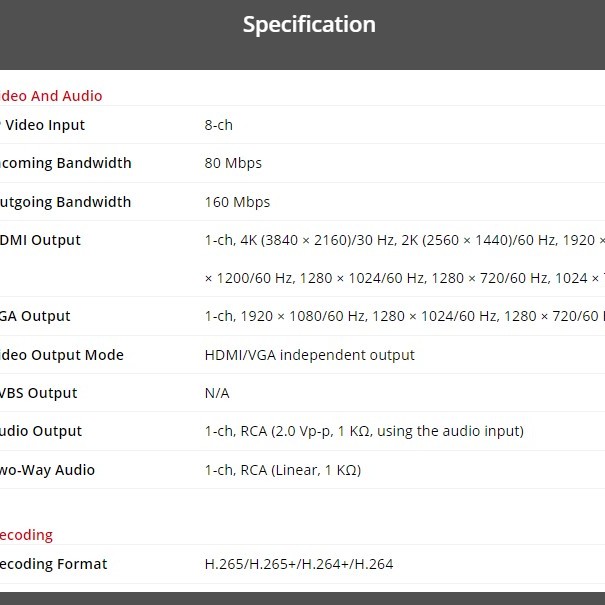
Task: Click the 8-ch value
Action: pyautogui.click(x=218, y=125)
